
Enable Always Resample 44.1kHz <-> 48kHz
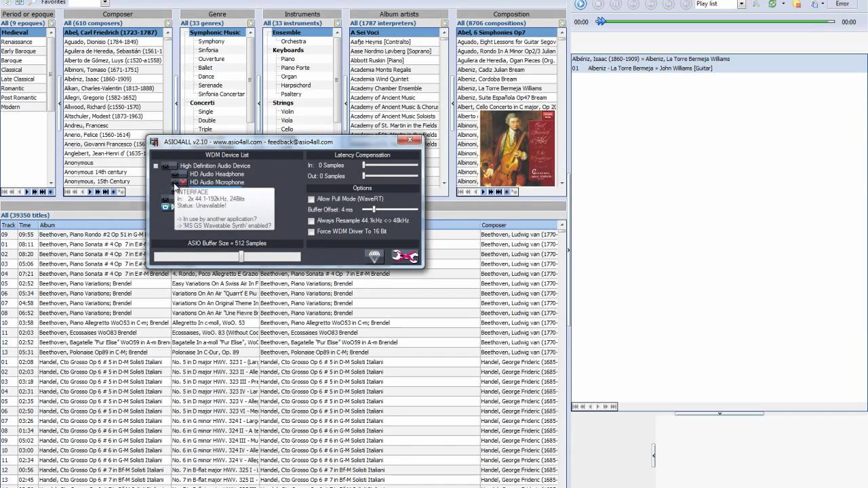click(311, 221)
